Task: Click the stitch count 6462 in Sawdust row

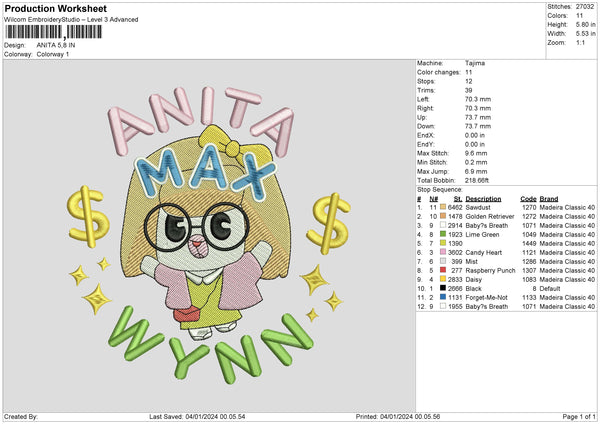Action: coord(455,207)
